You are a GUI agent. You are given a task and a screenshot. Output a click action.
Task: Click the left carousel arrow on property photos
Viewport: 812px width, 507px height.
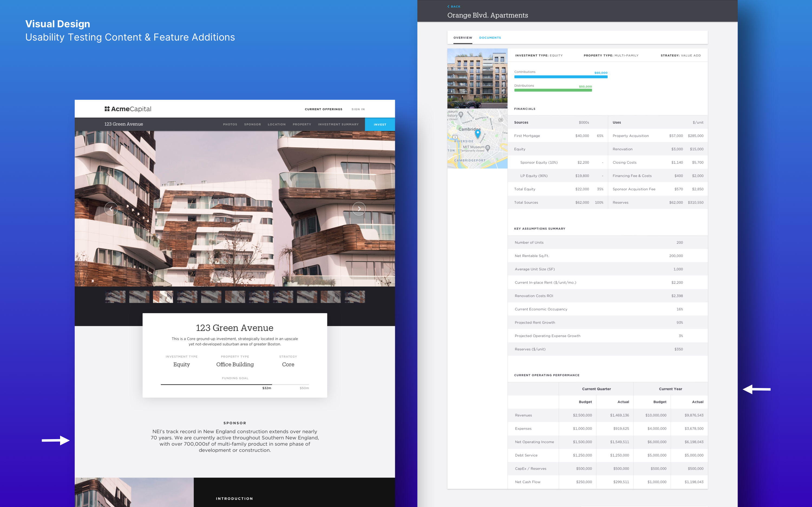(110, 208)
